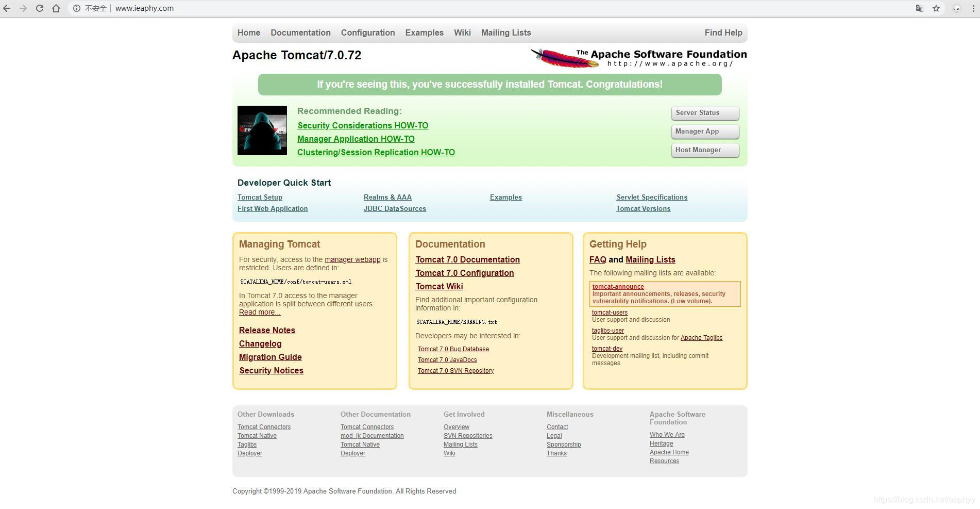The width and height of the screenshot is (980, 509).
Task: Open Clustering/Session Replication HOW-TO link
Action: pyautogui.click(x=376, y=152)
